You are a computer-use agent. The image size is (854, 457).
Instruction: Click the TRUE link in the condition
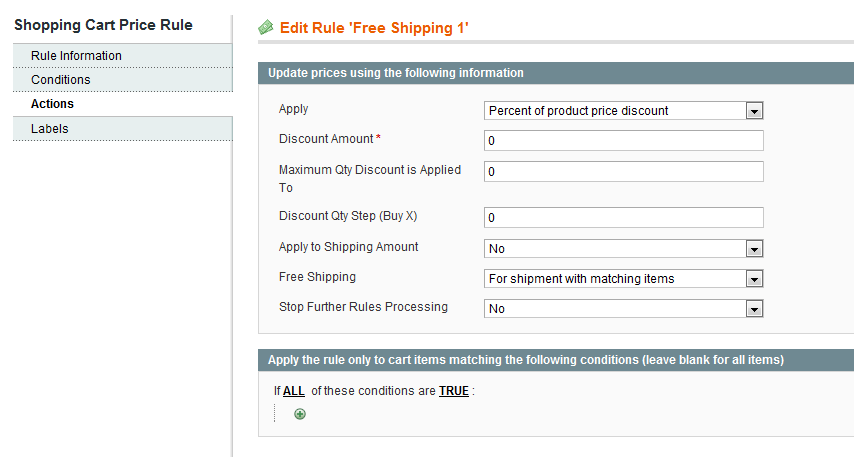coord(453,391)
